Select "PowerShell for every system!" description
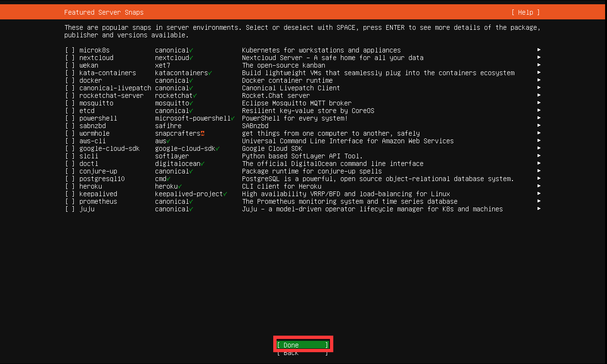 295,118
